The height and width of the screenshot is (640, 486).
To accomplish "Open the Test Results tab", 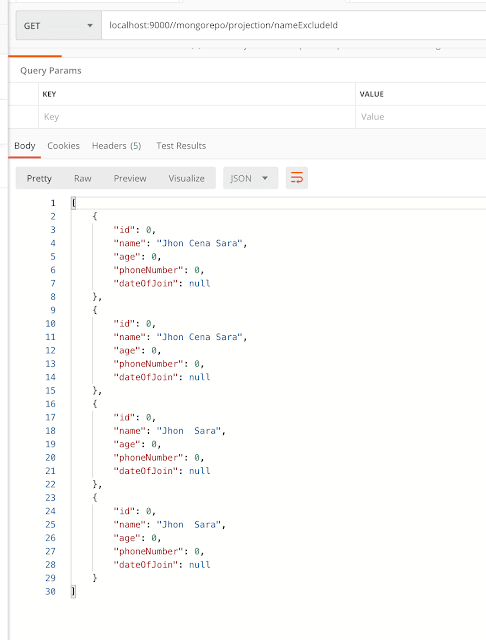I will tap(181, 146).
